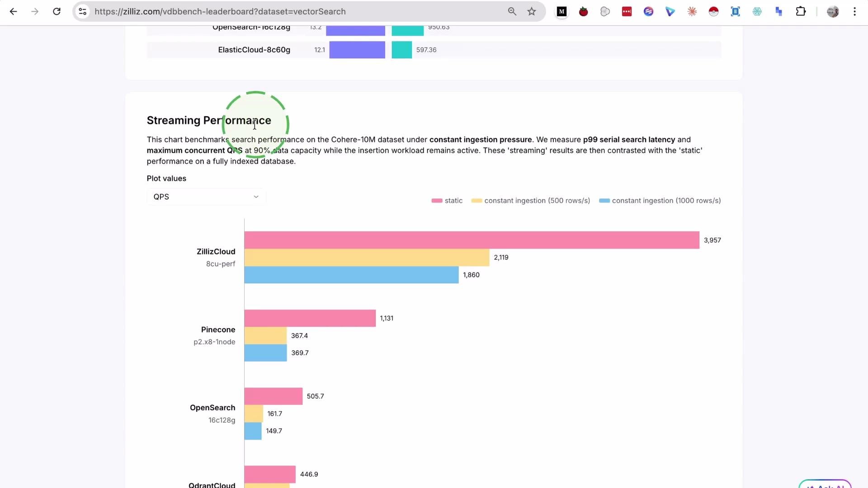This screenshot has width=868, height=488.
Task: Open the blue triangle play extension
Action: point(670,12)
